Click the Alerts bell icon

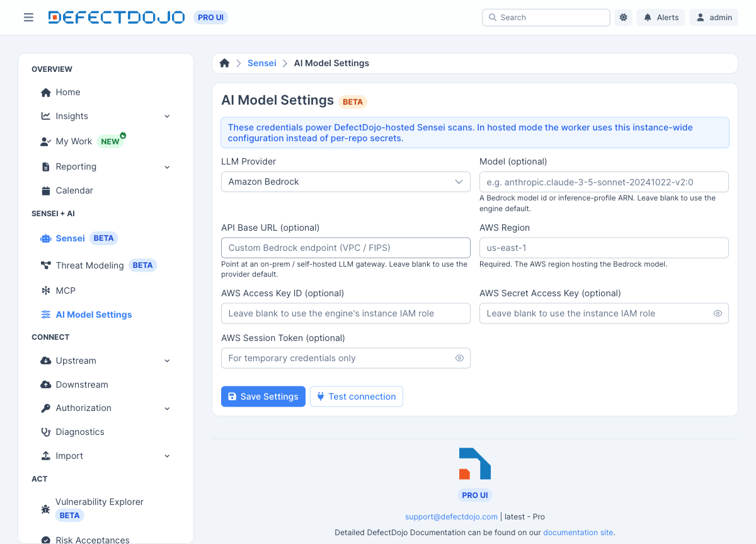click(648, 18)
